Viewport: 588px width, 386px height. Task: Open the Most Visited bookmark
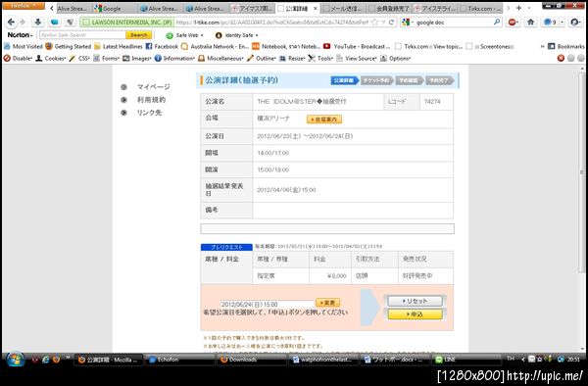point(24,46)
